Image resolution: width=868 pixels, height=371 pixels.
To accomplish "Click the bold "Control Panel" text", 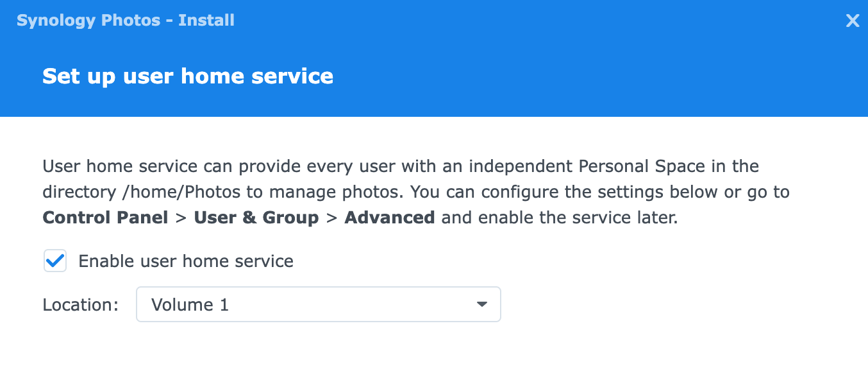I will coord(105,218).
